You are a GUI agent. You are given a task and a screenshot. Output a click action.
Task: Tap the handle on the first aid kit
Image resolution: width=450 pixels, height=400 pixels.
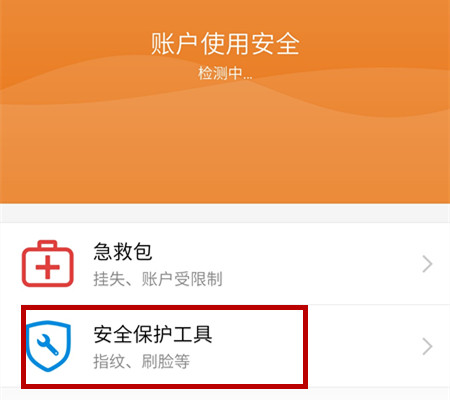pos(48,244)
